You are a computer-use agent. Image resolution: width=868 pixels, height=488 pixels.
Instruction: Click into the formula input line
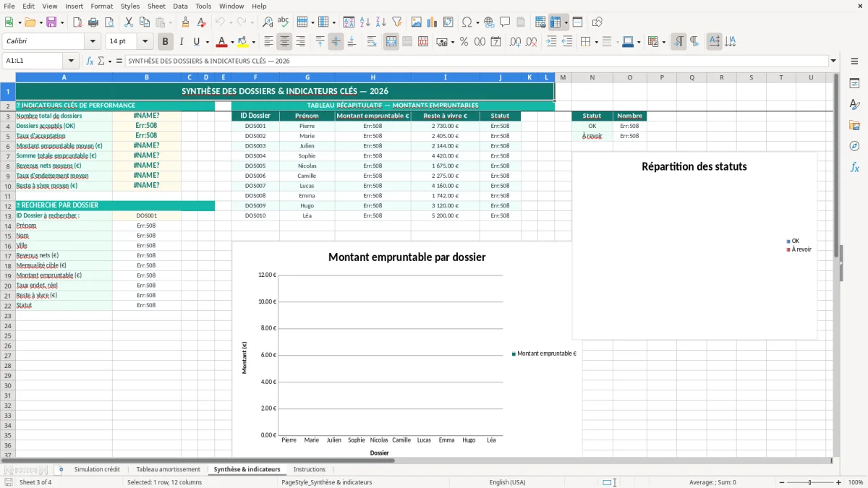click(x=477, y=61)
